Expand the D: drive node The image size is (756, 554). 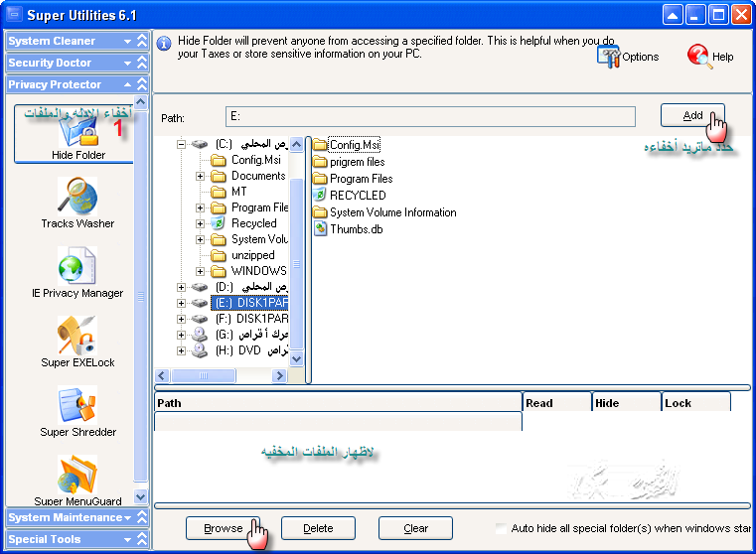point(181,287)
